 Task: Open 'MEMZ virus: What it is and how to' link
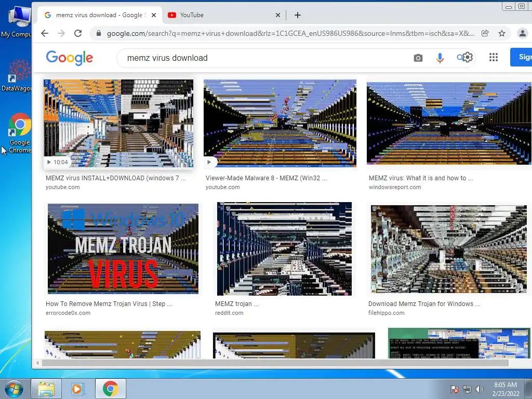point(421,178)
